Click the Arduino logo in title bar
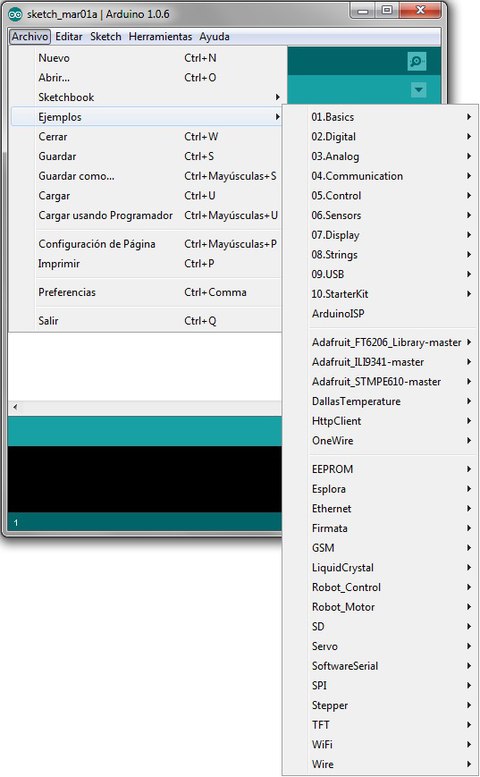480x777 pixels. (x=15, y=14)
